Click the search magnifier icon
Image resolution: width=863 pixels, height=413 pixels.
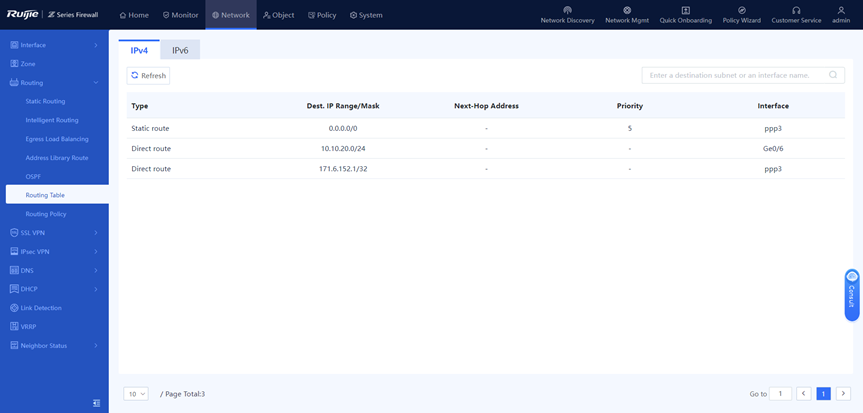(833, 75)
